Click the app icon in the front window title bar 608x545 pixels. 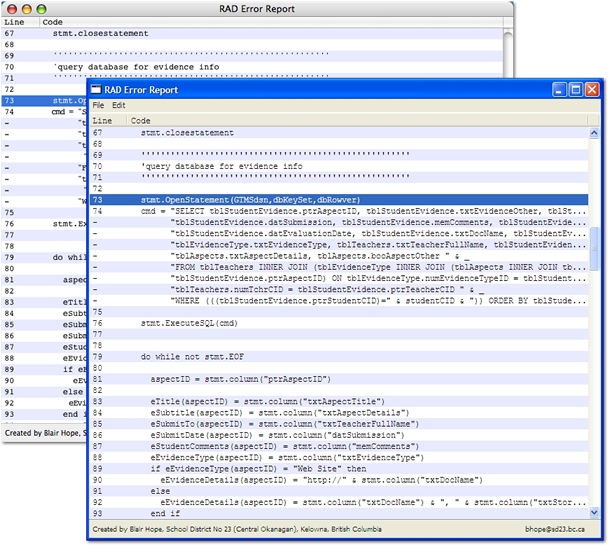point(98,89)
